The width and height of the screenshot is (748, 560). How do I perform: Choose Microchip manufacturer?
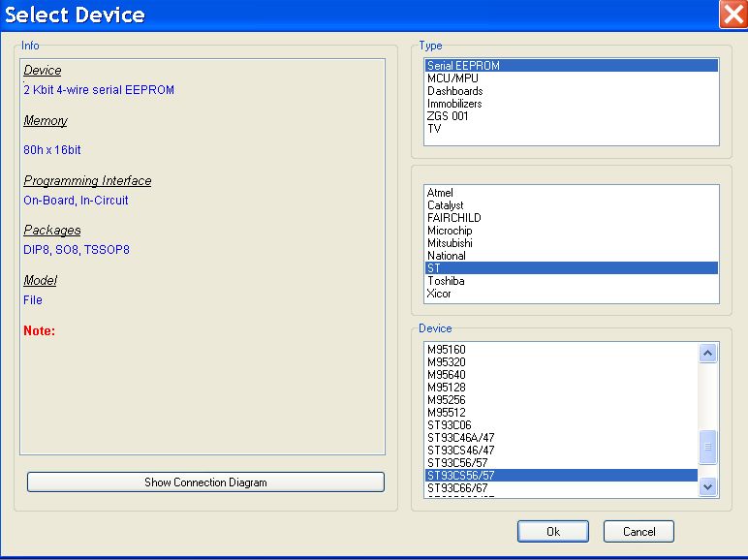[450, 231]
